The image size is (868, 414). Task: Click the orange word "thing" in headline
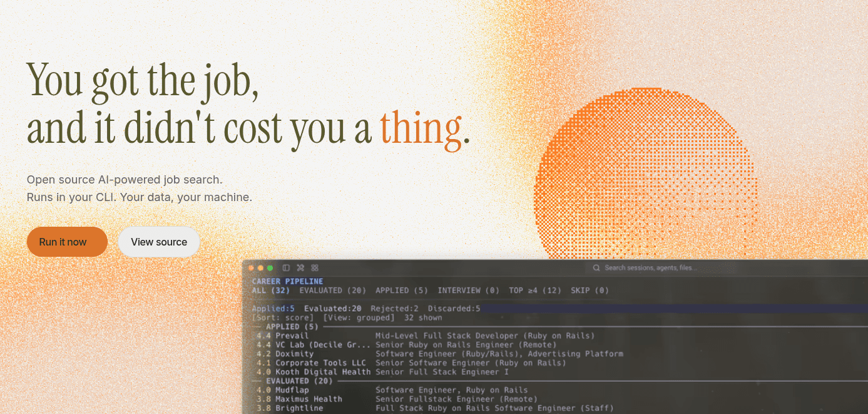[421, 128]
